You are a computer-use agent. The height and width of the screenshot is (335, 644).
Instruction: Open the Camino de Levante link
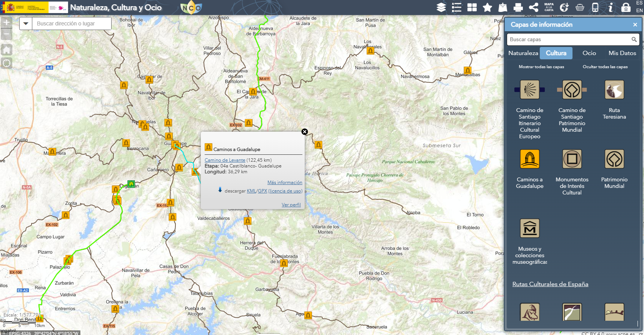coord(225,160)
